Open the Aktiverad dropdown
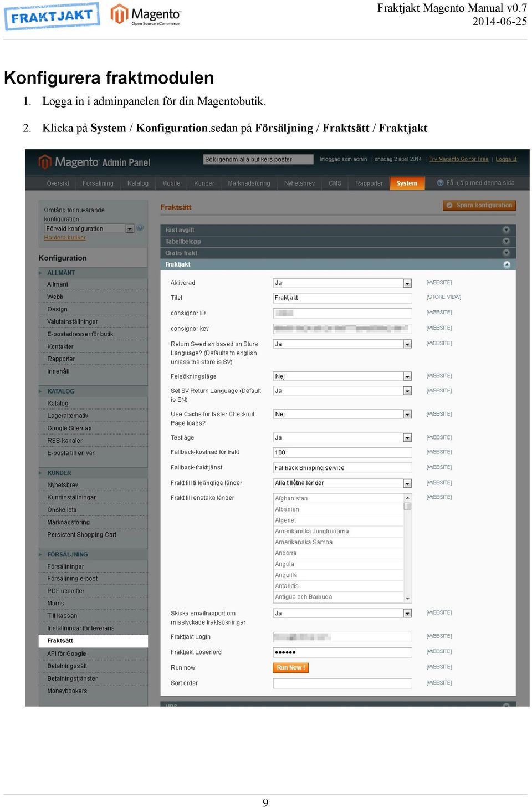Viewport: 532px width, 807px height. (x=342, y=283)
